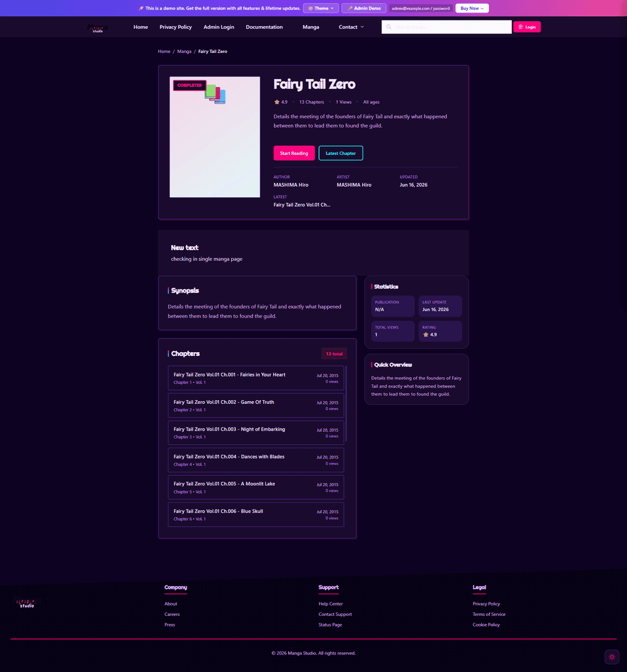Click the search magnifier icon
Image resolution: width=627 pixels, height=672 pixels.
[x=389, y=27]
